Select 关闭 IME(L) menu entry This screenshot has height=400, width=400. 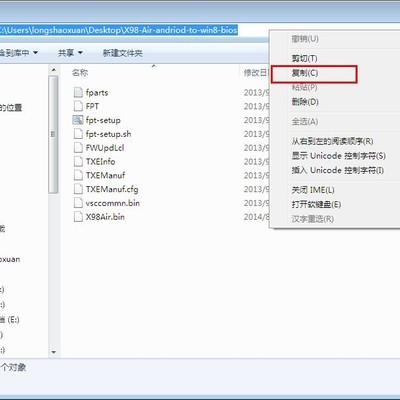tap(313, 190)
